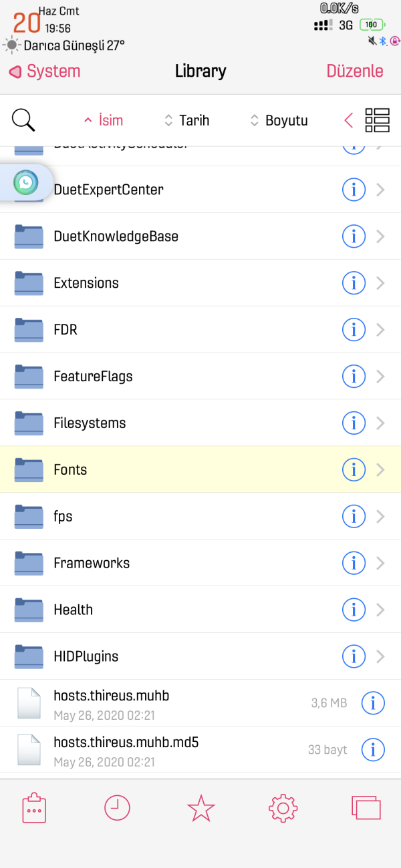The width and height of the screenshot is (401, 868).
Task: Collapse sort bar with pink left chevron
Action: click(348, 120)
